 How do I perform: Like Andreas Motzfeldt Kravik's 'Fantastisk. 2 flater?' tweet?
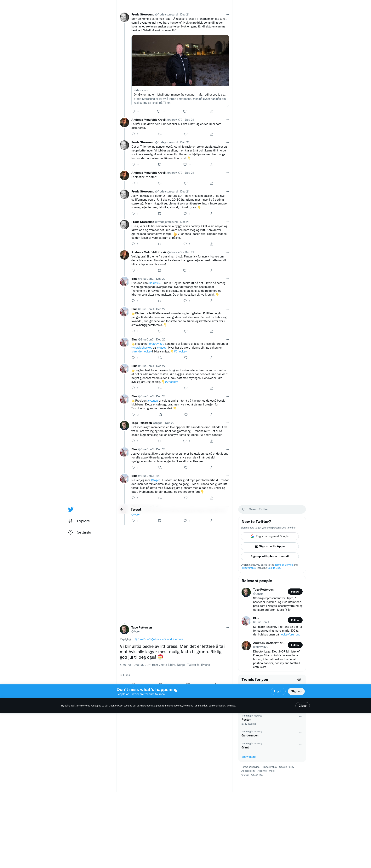click(186, 183)
